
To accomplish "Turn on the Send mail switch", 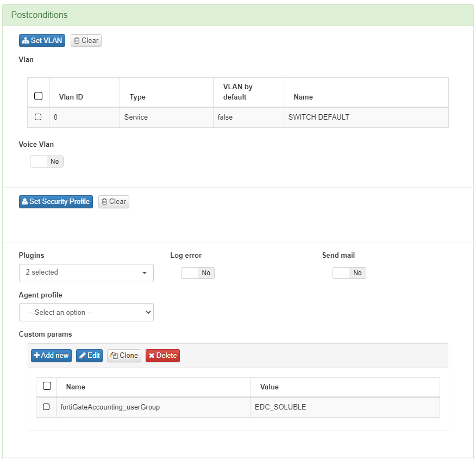I will point(349,273).
